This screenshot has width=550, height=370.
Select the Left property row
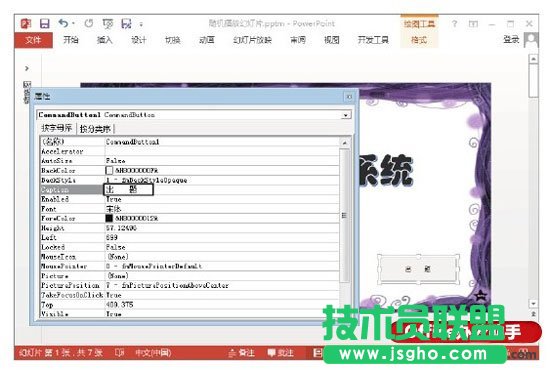click(190, 237)
